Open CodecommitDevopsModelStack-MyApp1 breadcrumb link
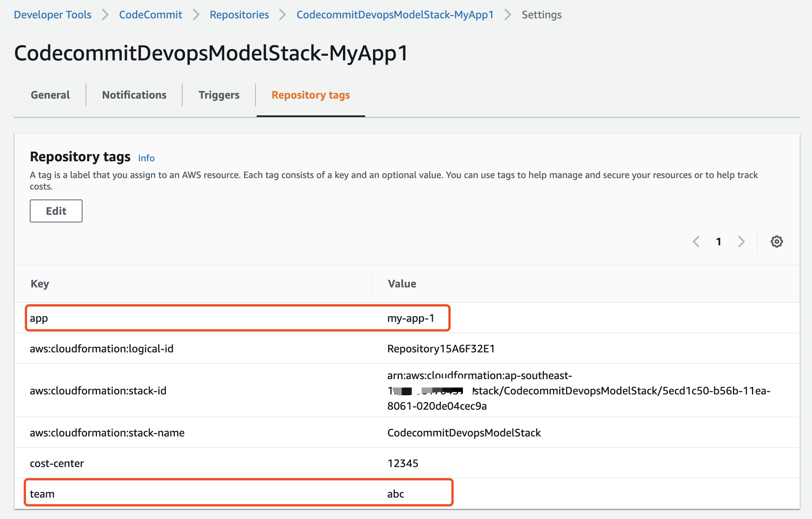 click(x=394, y=15)
